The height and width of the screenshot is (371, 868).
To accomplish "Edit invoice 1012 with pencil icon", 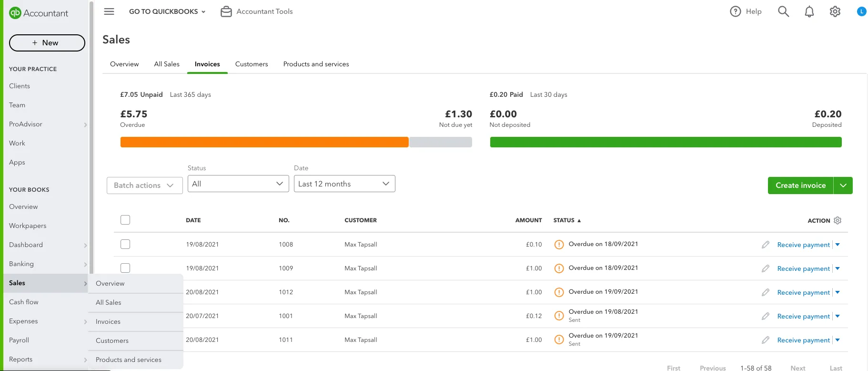I will [x=766, y=292].
